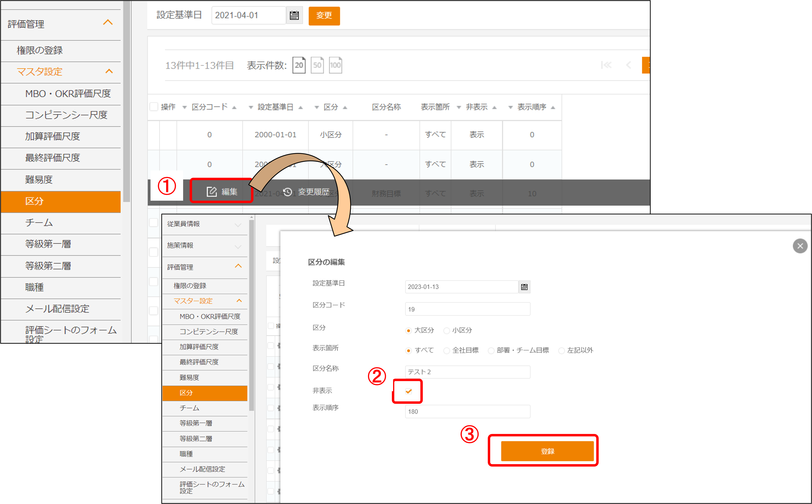This screenshot has height=504, width=812.
Task: Open calendar picker beside 2021-04-01 date
Action: point(294,15)
